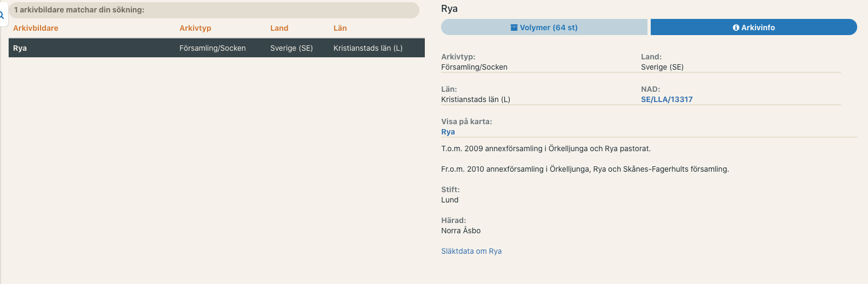Click the info circle icon beside Arkivinfo

point(736,28)
